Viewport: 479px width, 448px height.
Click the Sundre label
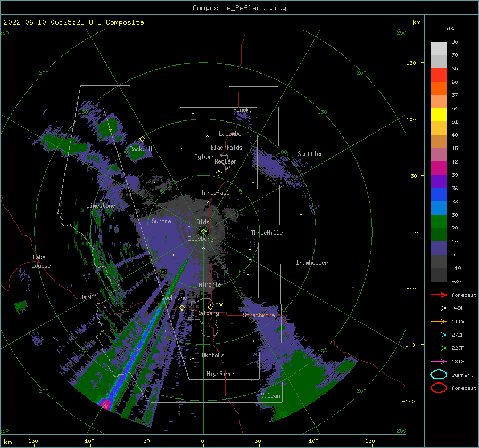161,221
